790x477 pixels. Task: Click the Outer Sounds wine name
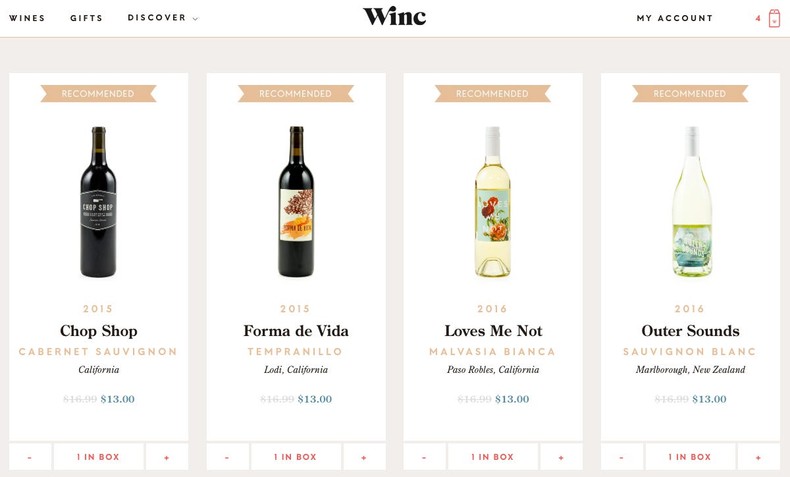[690, 331]
